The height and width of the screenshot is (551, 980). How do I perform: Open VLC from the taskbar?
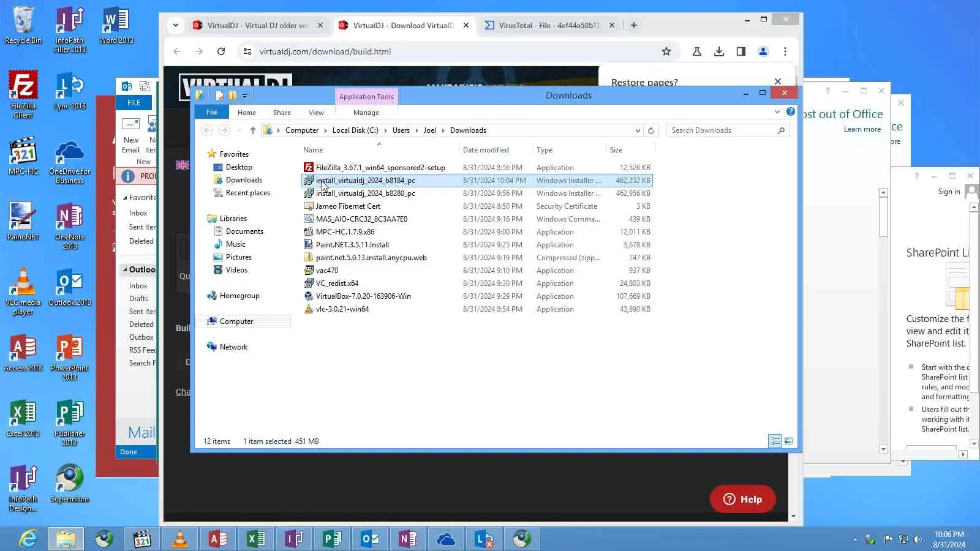[x=180, y=539]
